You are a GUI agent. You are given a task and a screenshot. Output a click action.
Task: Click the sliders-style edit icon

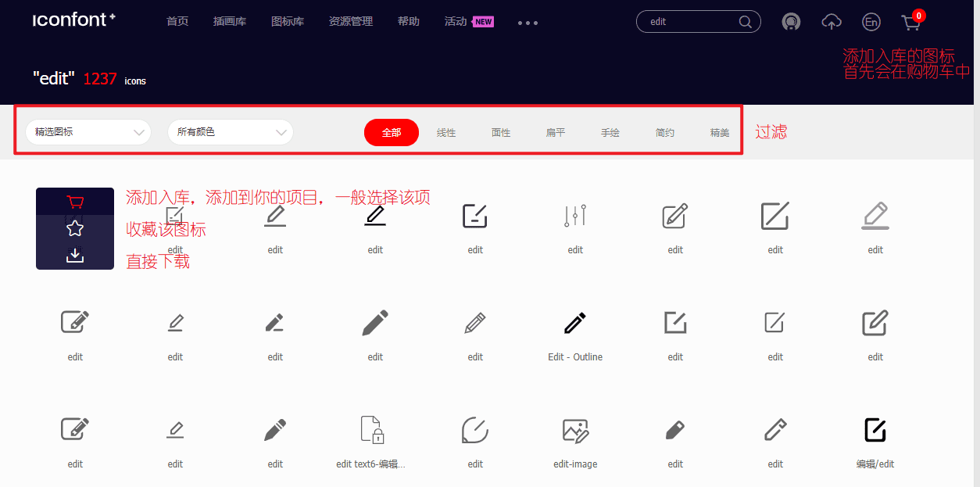(575, 216)
